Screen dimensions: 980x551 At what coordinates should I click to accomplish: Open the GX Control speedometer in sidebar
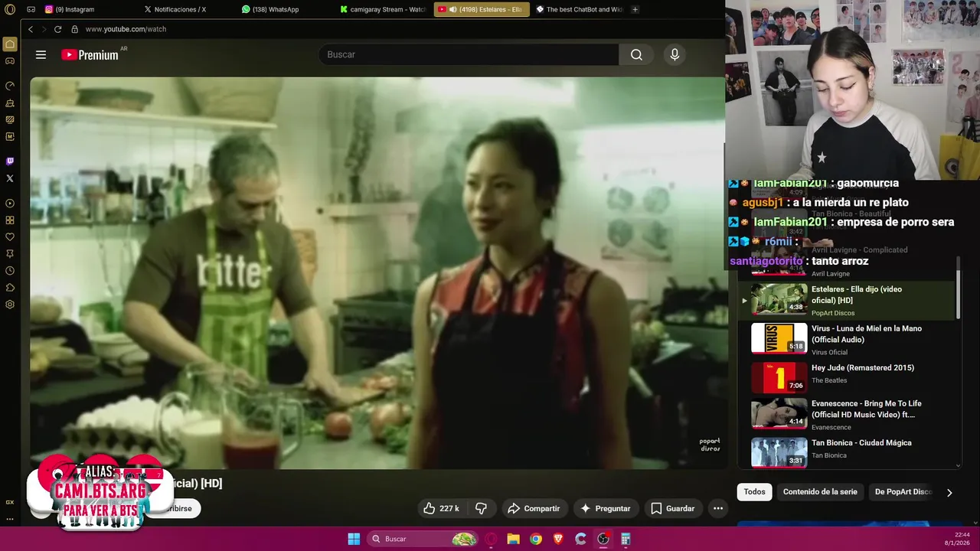pos(10,86)
